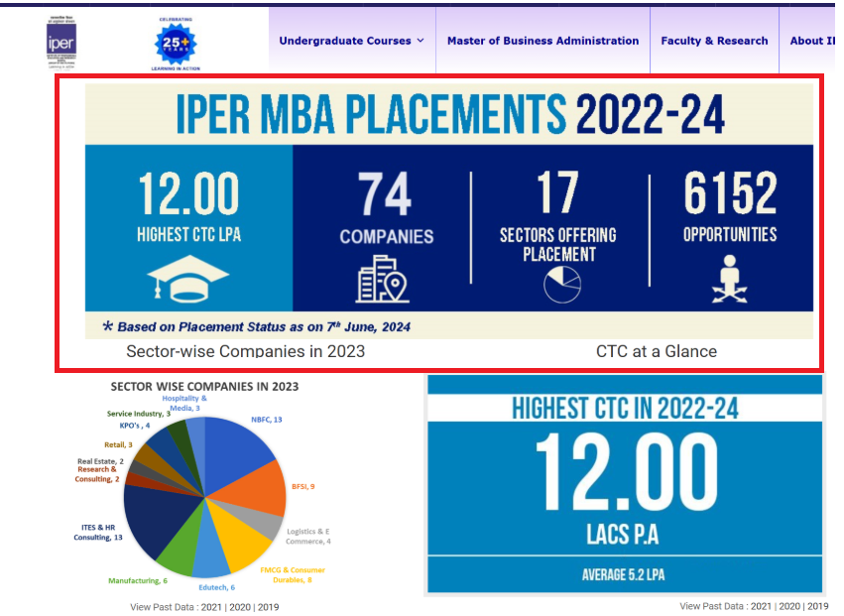844x616 pixels.
Task: Click the Service Industry, 3 label
Action: pos(138,414)
